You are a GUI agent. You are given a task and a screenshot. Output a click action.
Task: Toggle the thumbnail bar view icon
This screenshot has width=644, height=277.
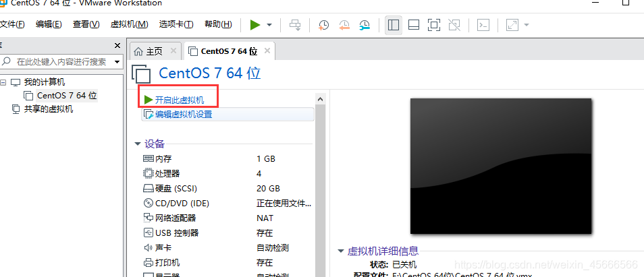[x=414, y=25]
